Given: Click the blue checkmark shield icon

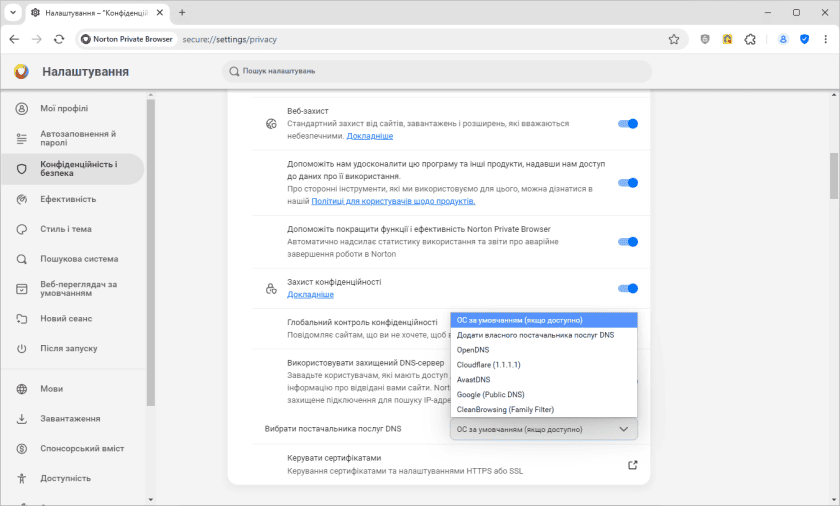Looking at the screenshot, I should (805, 39).
